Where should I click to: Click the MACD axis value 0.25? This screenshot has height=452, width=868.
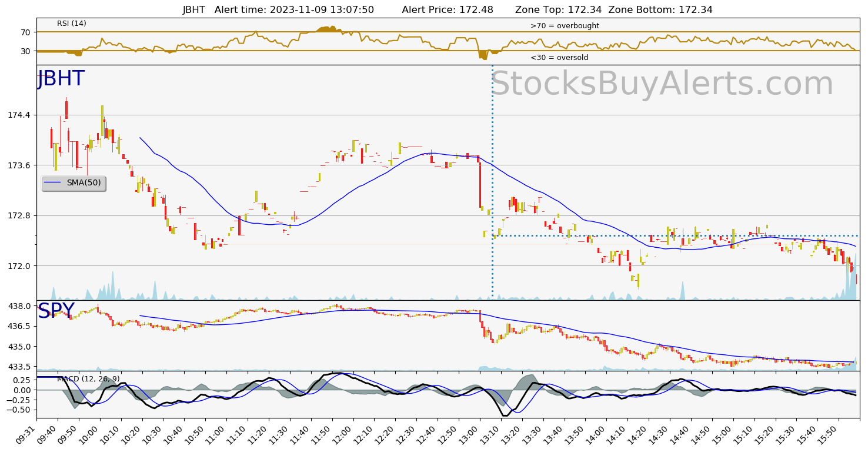tap(22, 380)
